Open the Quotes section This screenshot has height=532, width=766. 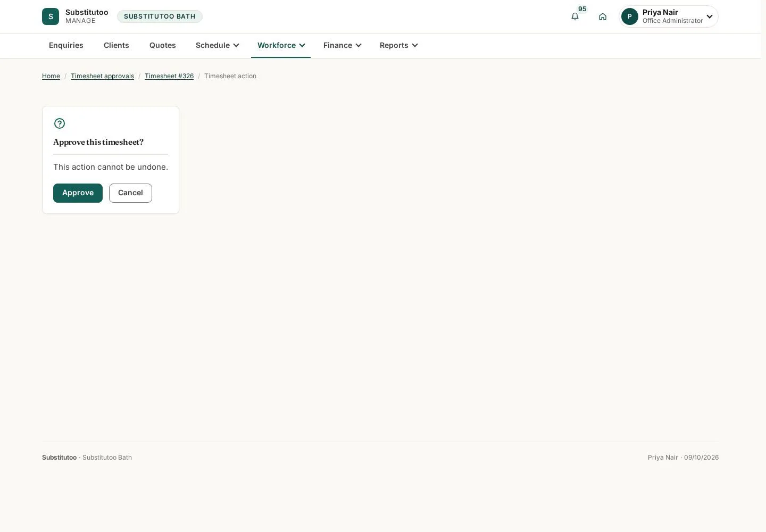(x=163, y=45)
